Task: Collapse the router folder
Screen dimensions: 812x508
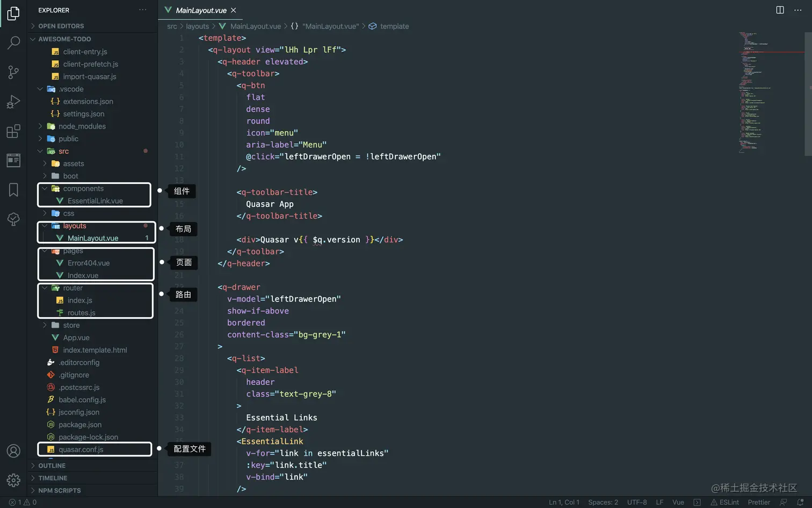Action: tap(92, 288)
